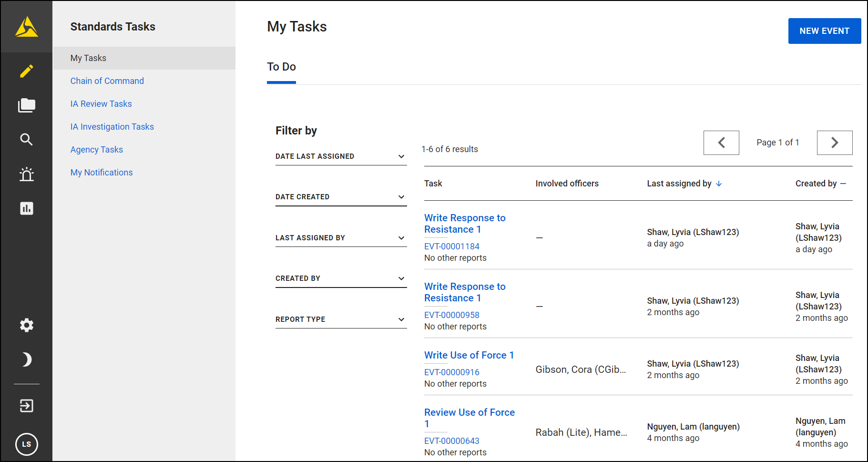Expand the Report Type filter

pyautogui.click(x=341, y=319)
